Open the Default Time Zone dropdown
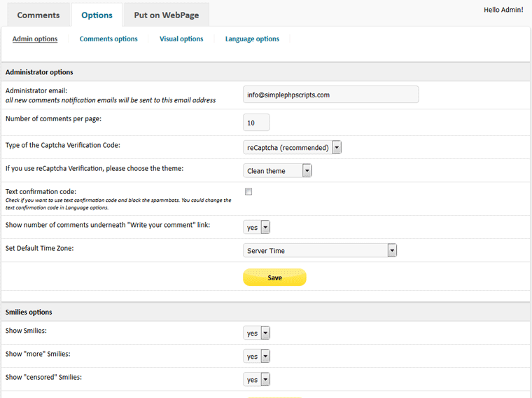 [x=320, y=250]
